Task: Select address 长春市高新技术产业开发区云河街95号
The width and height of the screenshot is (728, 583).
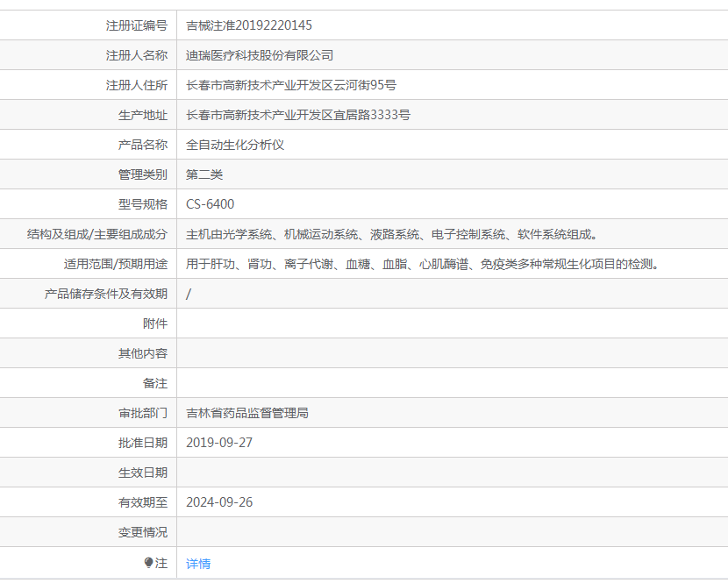Action: point(291,85)
